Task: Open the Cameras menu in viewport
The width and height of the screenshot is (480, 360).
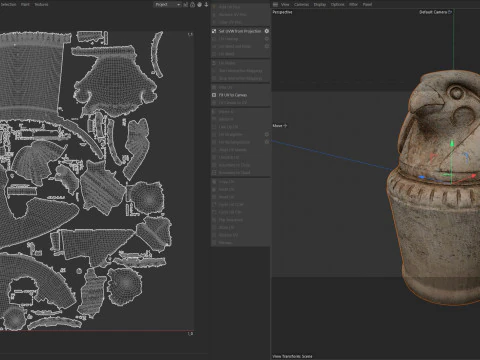Action: pos(301,4)
